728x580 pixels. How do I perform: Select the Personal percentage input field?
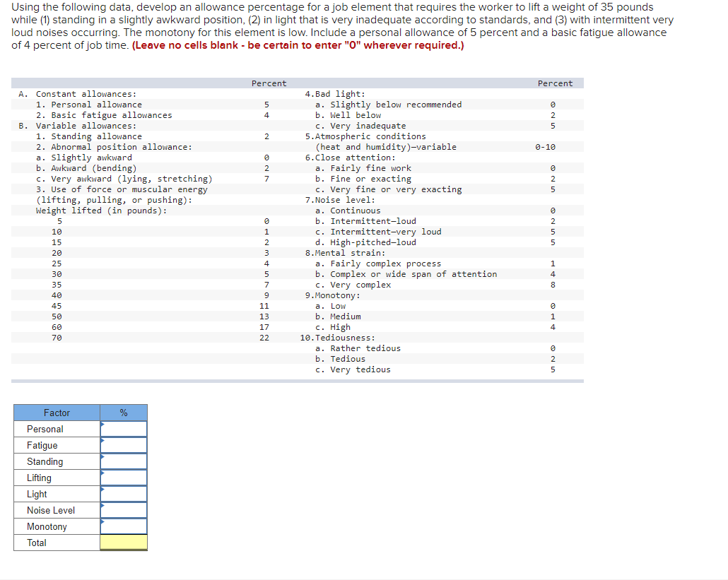(x=126, y=429)
